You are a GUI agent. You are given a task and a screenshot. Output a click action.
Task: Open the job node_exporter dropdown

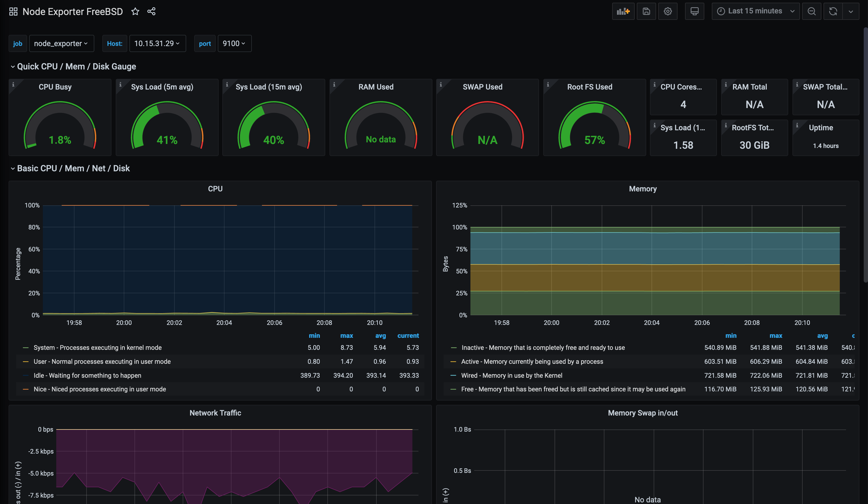pos(61,43)
